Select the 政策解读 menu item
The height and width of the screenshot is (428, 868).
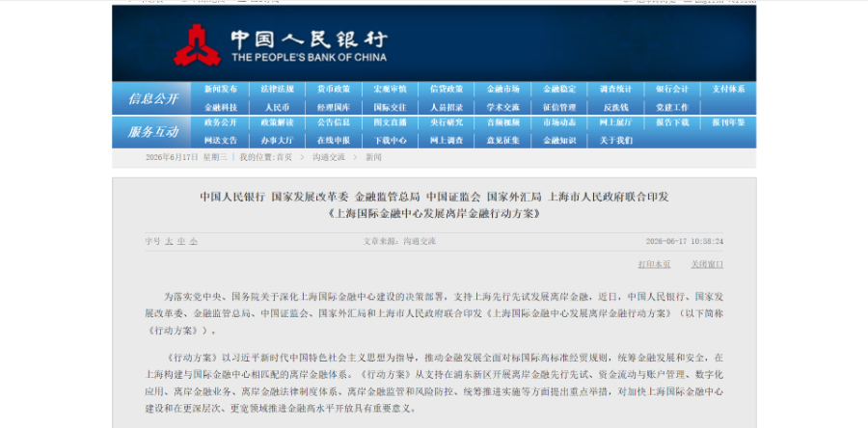click(277, 122)
